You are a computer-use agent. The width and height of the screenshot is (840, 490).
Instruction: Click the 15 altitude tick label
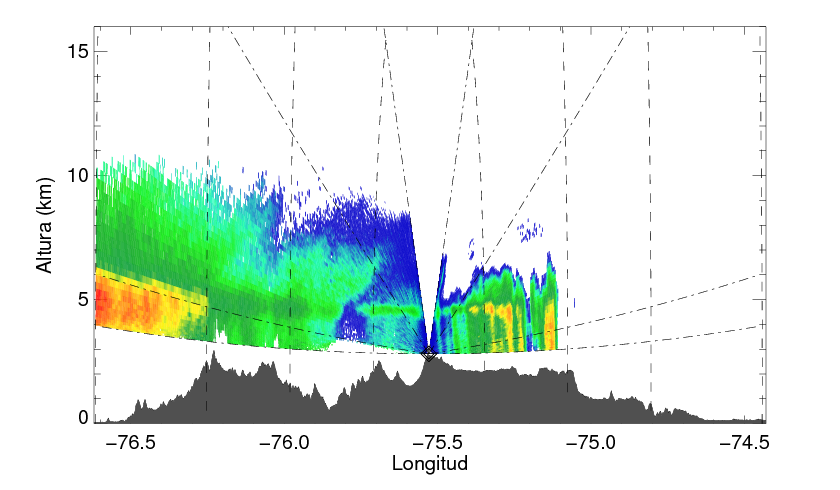point(77,51)
